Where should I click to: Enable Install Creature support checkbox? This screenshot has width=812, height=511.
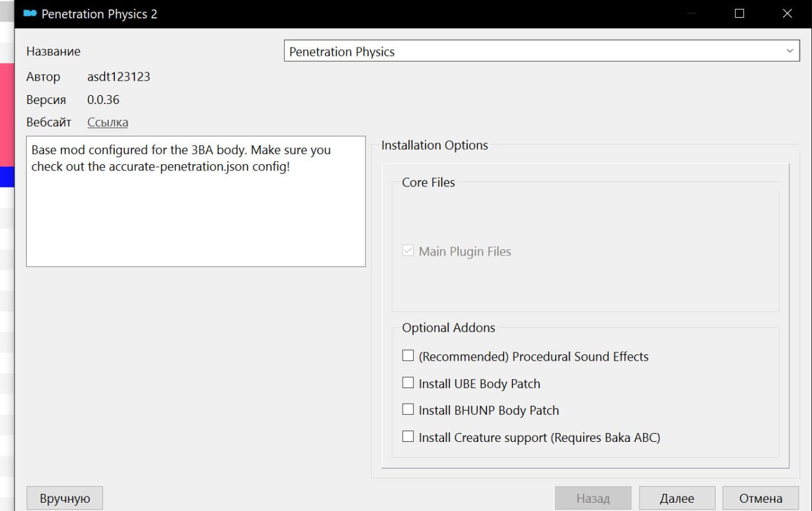pos(408,436)
